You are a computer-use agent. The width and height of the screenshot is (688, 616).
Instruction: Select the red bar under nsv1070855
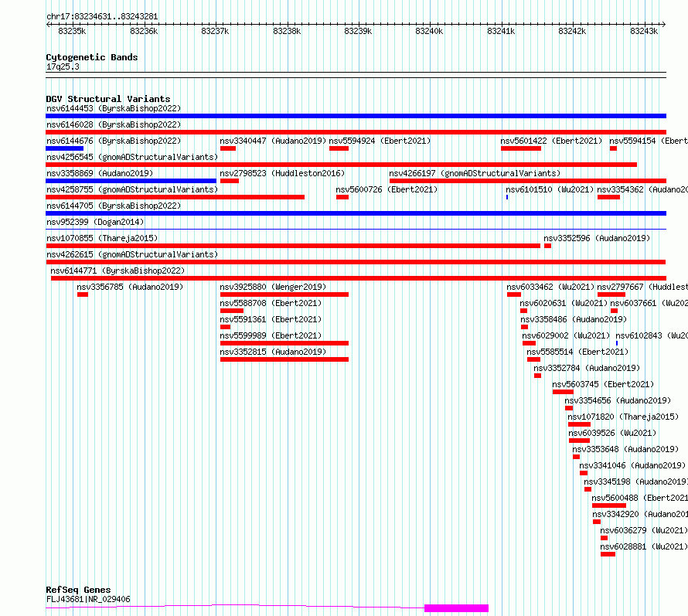[x=293, y=246]
